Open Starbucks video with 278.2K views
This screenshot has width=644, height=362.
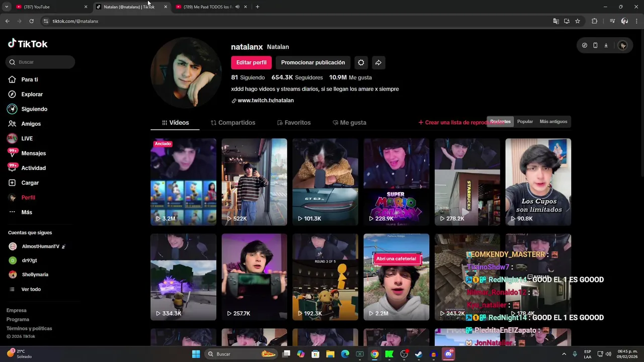pyautogui.click(x=467, y=182)
